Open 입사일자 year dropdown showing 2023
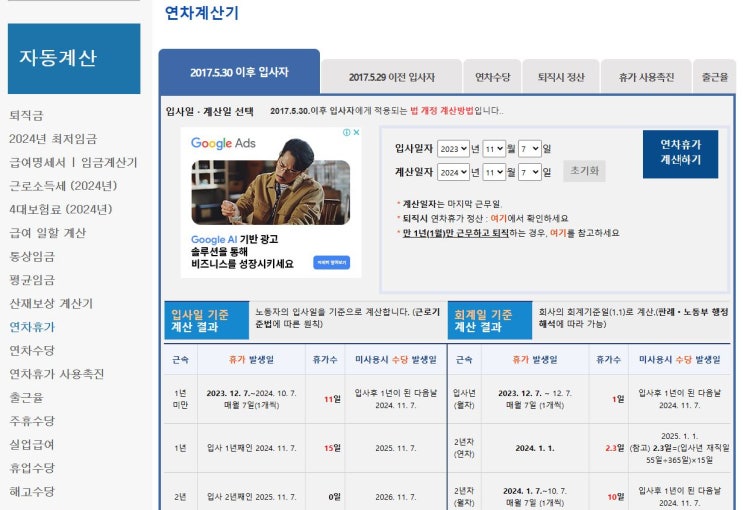The width and height of the screenshot is (743, 510). [x=453, y=149]
